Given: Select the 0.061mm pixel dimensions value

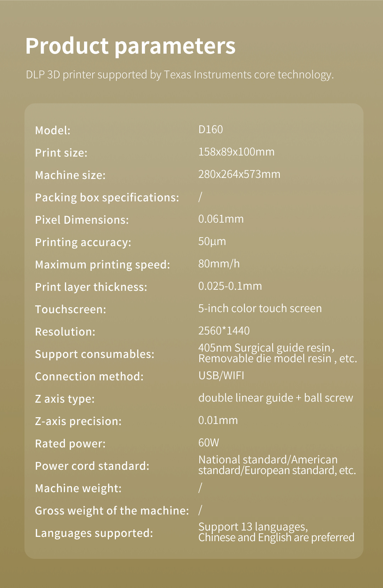Looking at the screenshot, I should coord(221,219).
